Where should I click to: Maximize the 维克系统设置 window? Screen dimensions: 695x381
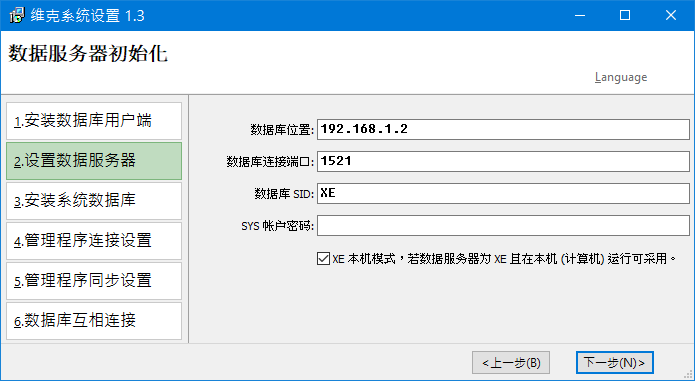pyautogui.click(x=625, y=16)
